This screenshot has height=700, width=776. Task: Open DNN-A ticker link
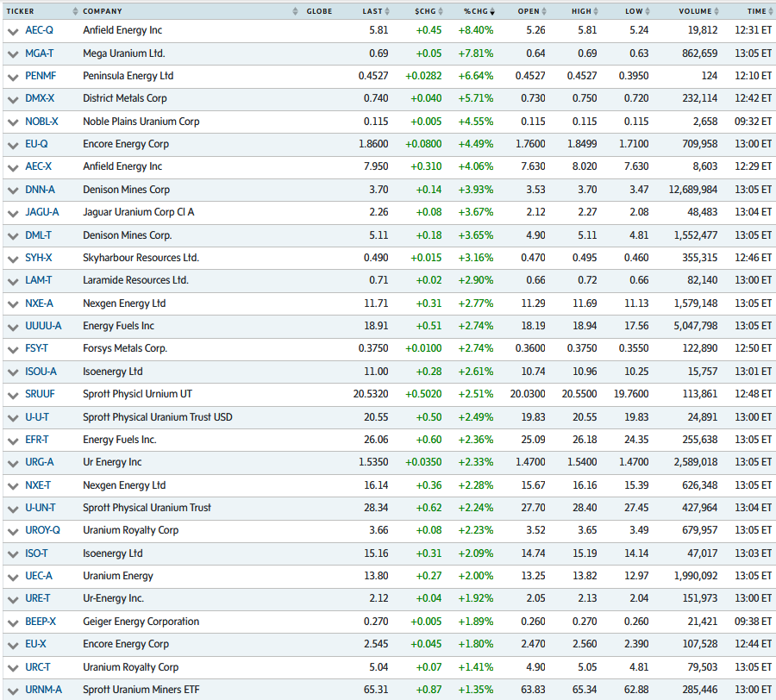[x=40, y=190]
